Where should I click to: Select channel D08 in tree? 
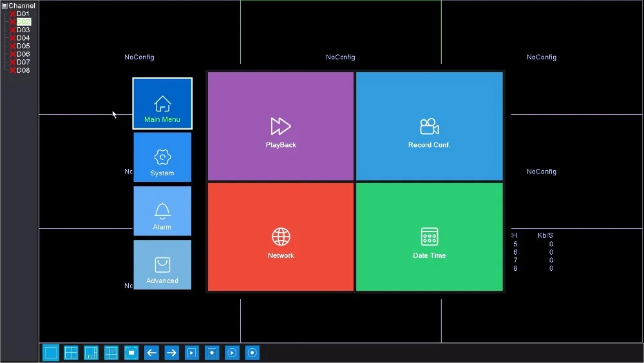(x=23, y=70)
